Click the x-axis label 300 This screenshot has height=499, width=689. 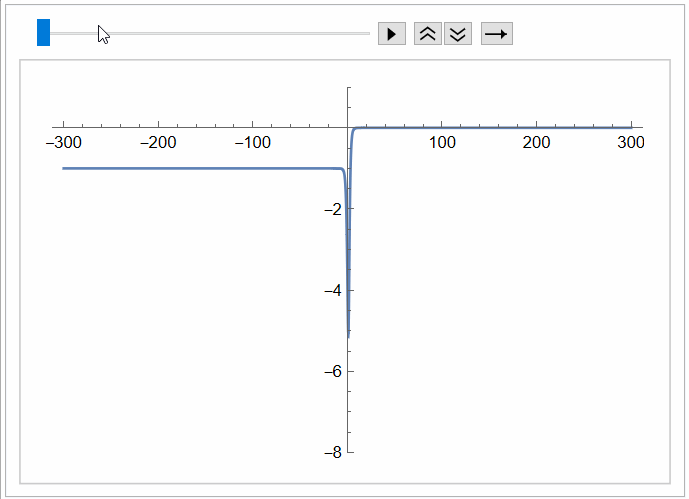coord(631,142)
